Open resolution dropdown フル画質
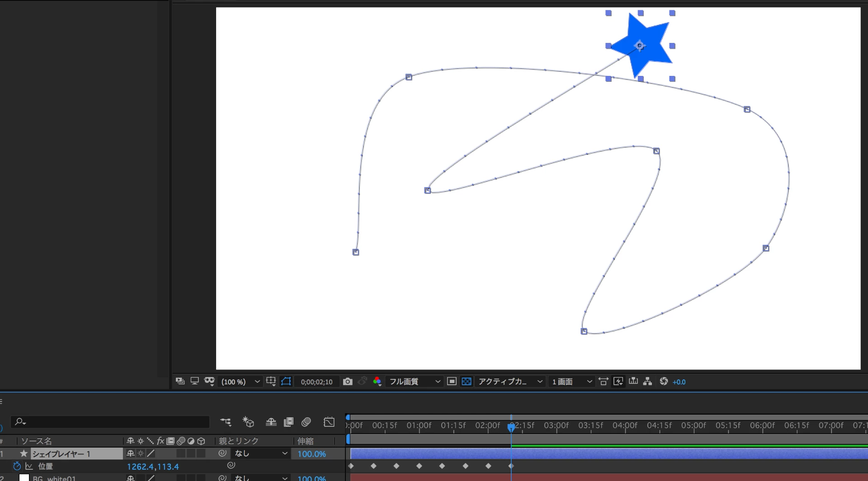This screenshot has width=868, height=481. click(415, 382)
